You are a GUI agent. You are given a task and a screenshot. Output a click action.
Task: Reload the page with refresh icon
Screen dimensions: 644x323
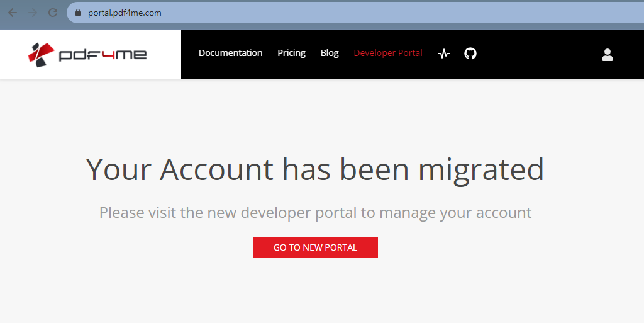tap(53, 13)
